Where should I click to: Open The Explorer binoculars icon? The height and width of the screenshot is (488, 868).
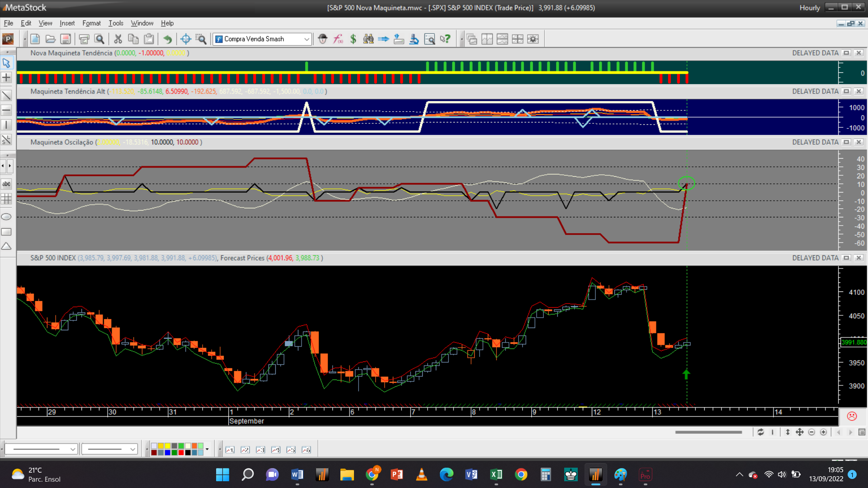tap(368, 39)
